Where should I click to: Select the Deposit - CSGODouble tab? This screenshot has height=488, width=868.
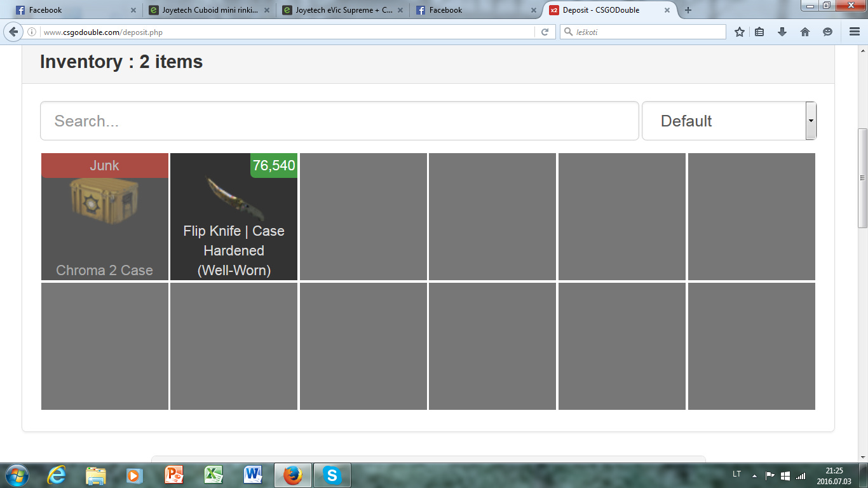pos(609,10)
